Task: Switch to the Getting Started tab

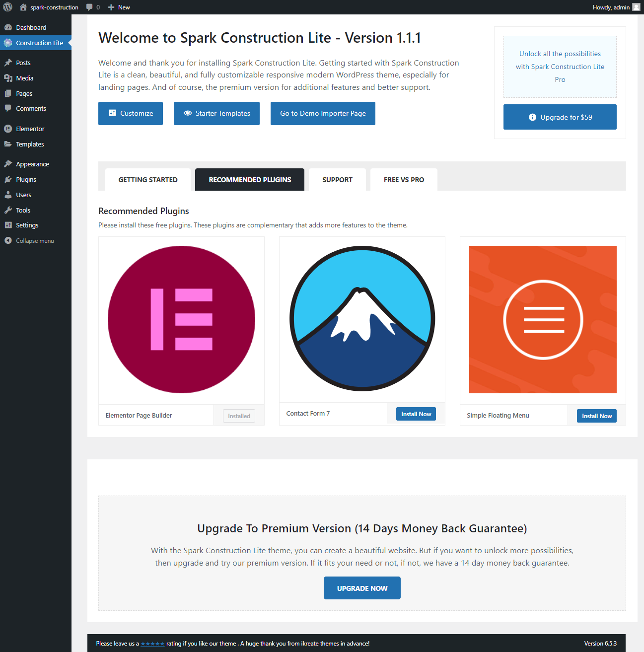Action: 147,180
